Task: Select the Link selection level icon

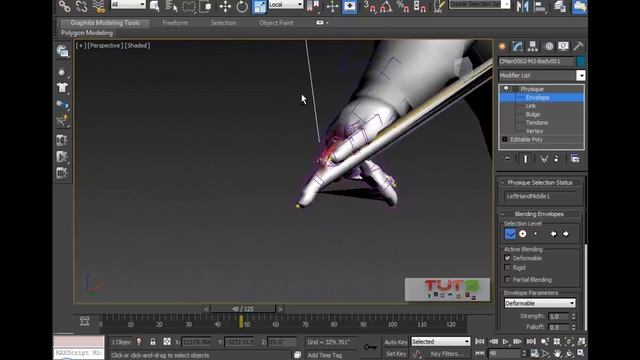Action: 510,234
